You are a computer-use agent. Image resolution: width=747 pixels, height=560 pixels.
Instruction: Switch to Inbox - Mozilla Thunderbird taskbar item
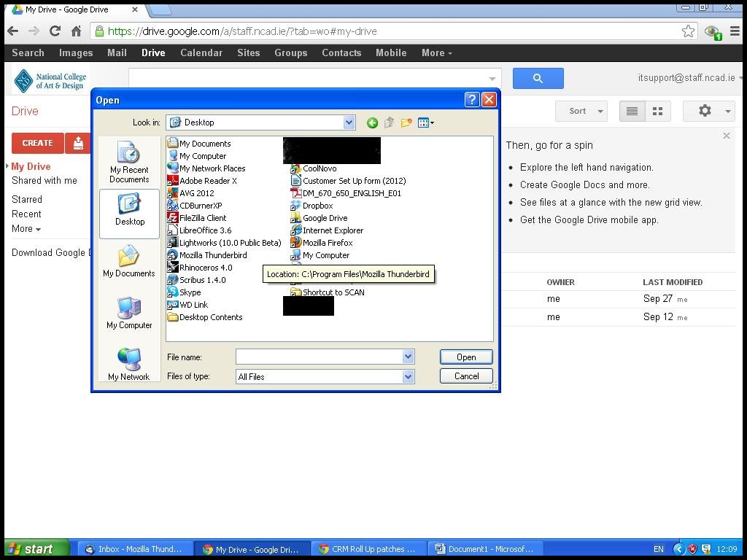point(135,549)
